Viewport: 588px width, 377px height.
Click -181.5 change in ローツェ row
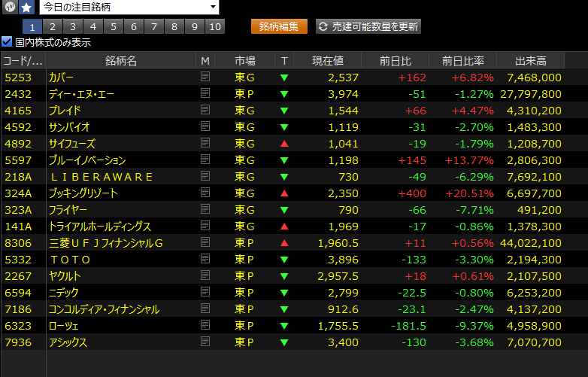tap(408, 326)
